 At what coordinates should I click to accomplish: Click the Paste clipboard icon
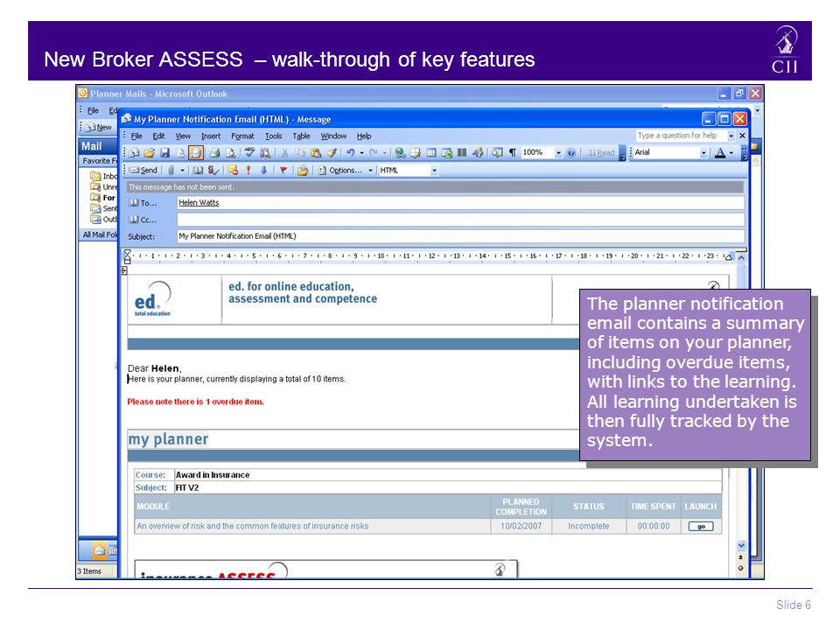tap(316, 153)
